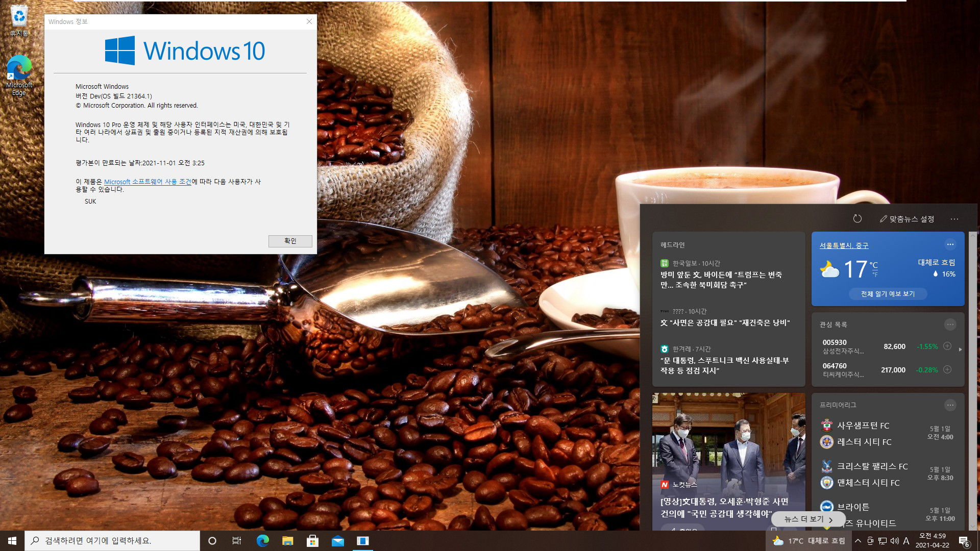
Task: Click 전체 일기 예보 보기 button
Action: [x=888, y=294]
